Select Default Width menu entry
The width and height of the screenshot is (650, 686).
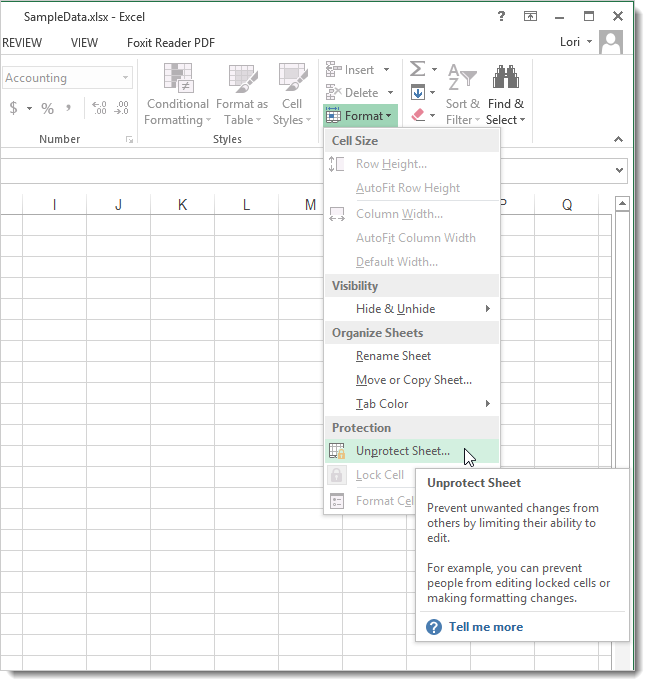[x=412, y=262]
